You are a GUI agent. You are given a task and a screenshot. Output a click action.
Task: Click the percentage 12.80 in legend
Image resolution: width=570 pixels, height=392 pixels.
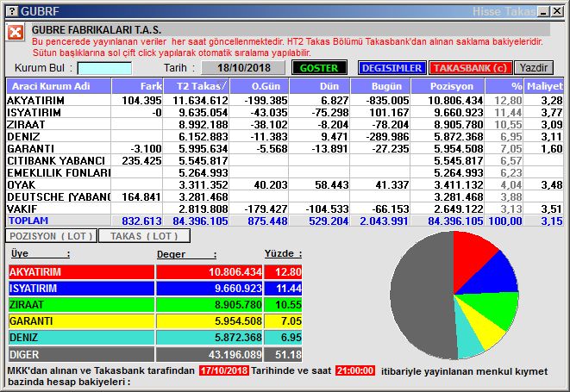click(x=288, y=271)
